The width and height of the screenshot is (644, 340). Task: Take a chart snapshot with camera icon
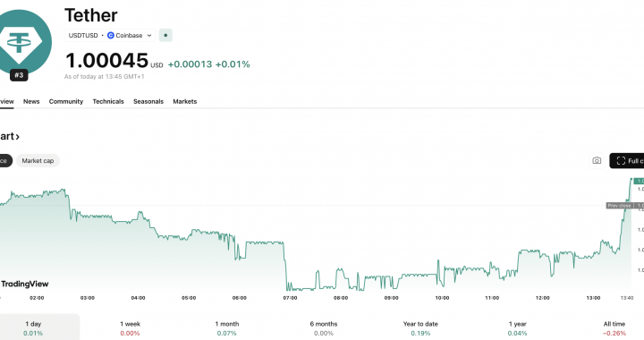[x=597, y=160]
